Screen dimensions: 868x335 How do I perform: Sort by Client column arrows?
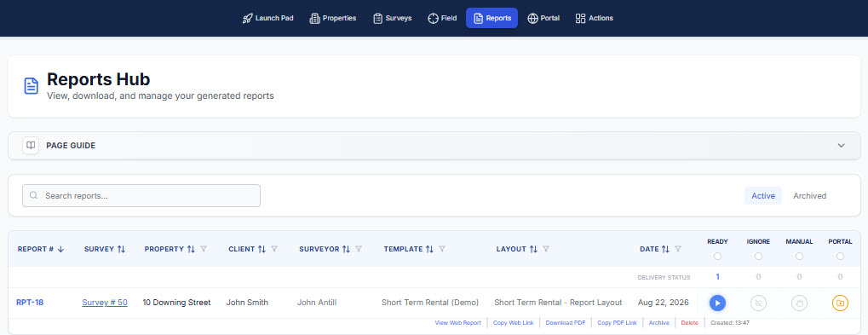point(262,249)
